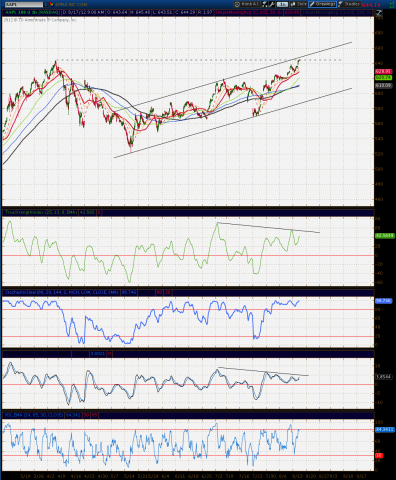The width and height of the screenshot is (396, 480).
Task: Click the price axis settings icon
Action: 379,13
